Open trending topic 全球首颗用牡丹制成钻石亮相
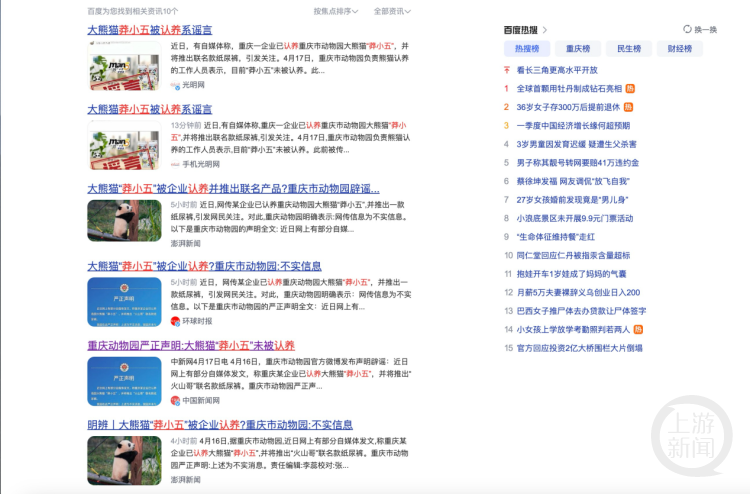Image resolution: width=750 pixels, height=494 pixels. click(x=569, y=88)
